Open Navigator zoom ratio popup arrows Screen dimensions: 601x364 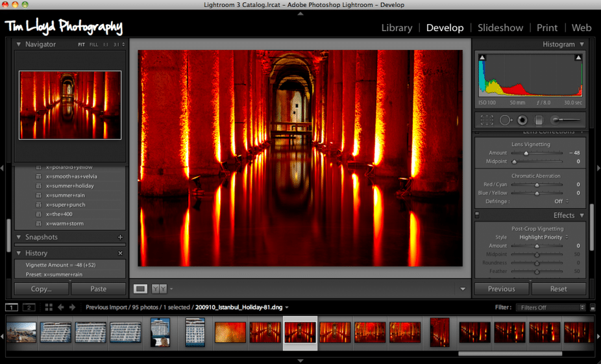123,45
